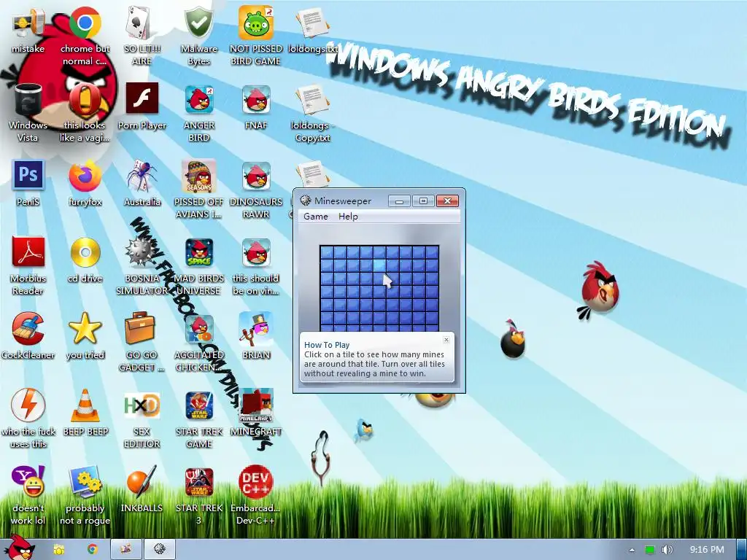Select the 'INKBALLS' desktop icon

142,482
